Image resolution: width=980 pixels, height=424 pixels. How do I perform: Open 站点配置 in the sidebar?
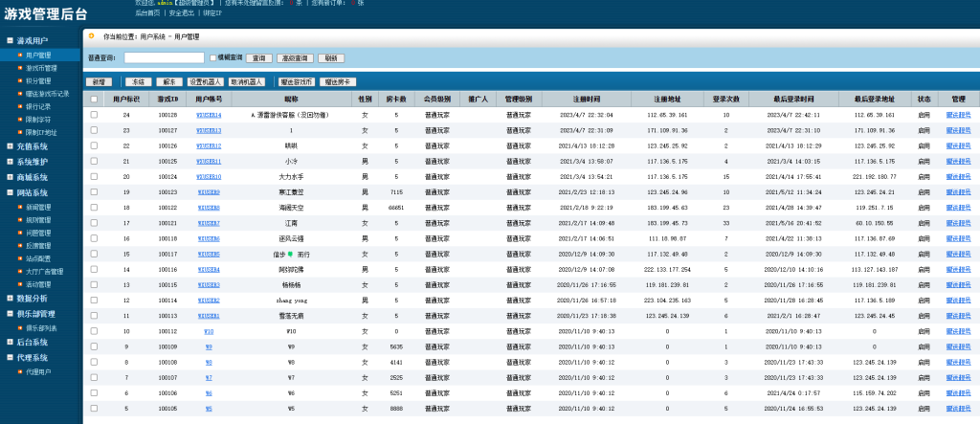(38, 259)
